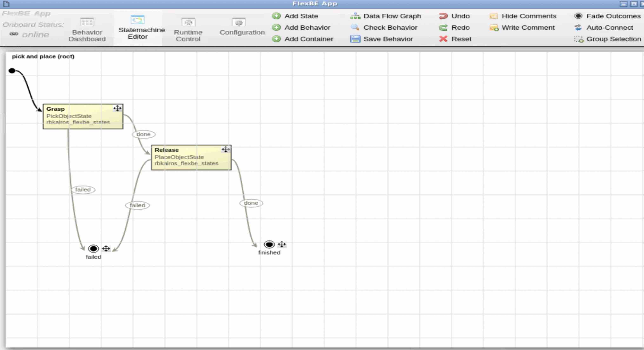
Task: Click the green Add Container icon
Action: (276, 39)
